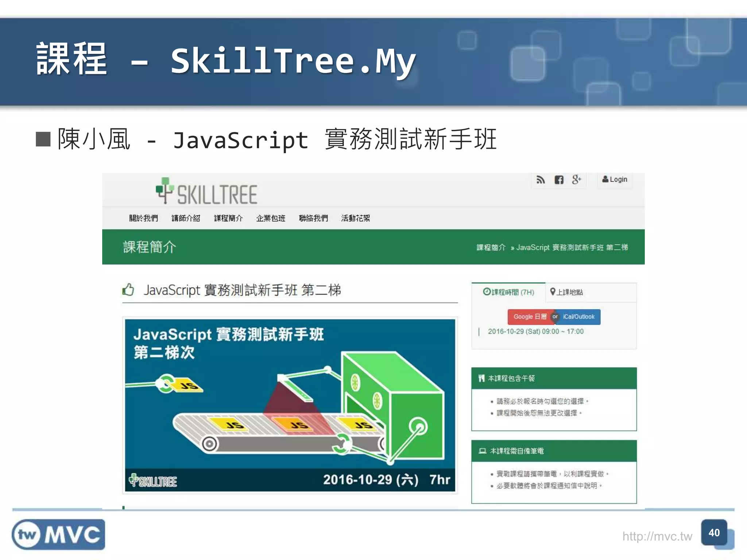Open the 企業包班 menu item
Screen dimensions: 747x560
pos(271,218)
